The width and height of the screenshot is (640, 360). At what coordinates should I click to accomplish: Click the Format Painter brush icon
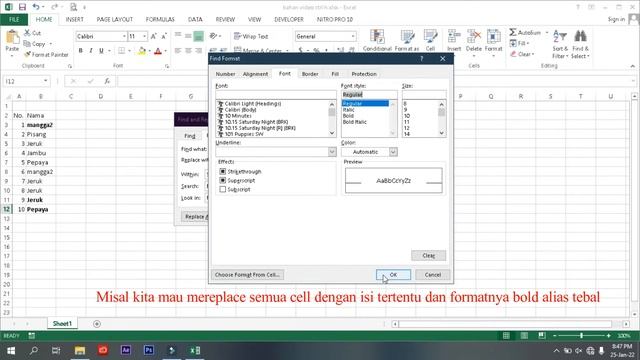click(x=27, y=54)
